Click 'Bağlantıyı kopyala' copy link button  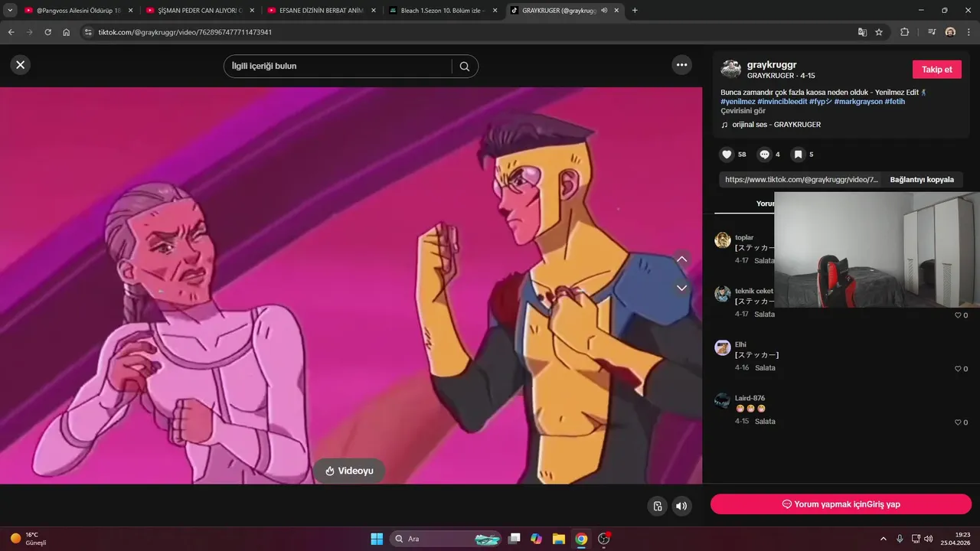(922, 180)
